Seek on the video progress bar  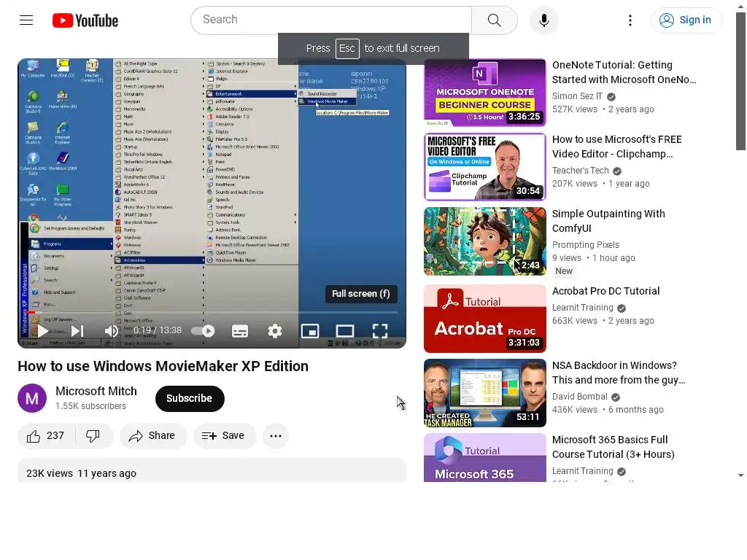212,312
